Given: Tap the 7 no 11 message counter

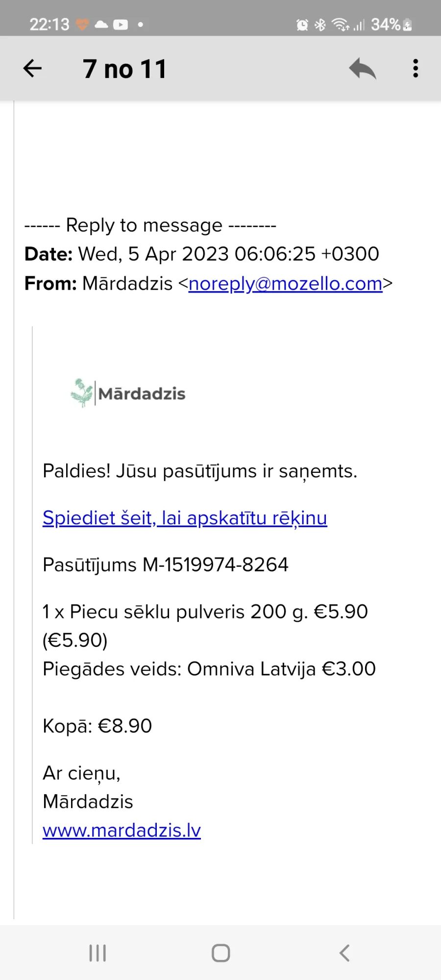Looking at the screenshot, I should pyautogui.click(x=125, y=69).
